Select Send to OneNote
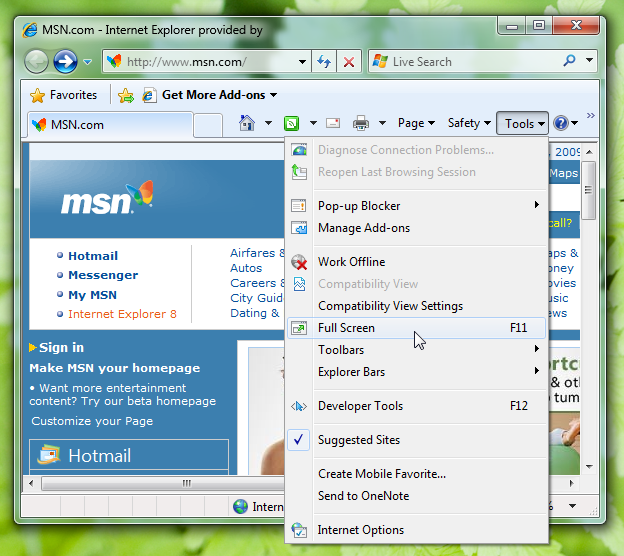The image size is (624, 556). [x=417, y=496]
